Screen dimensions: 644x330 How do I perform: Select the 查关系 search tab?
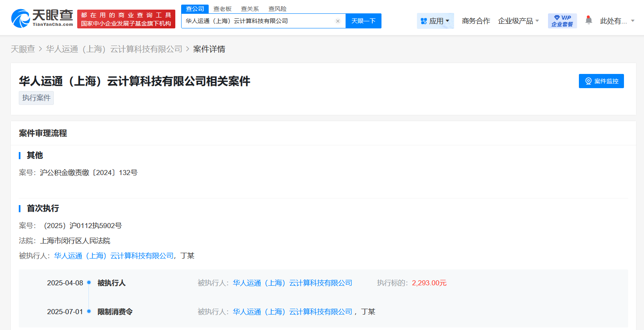tap(250, 9)
